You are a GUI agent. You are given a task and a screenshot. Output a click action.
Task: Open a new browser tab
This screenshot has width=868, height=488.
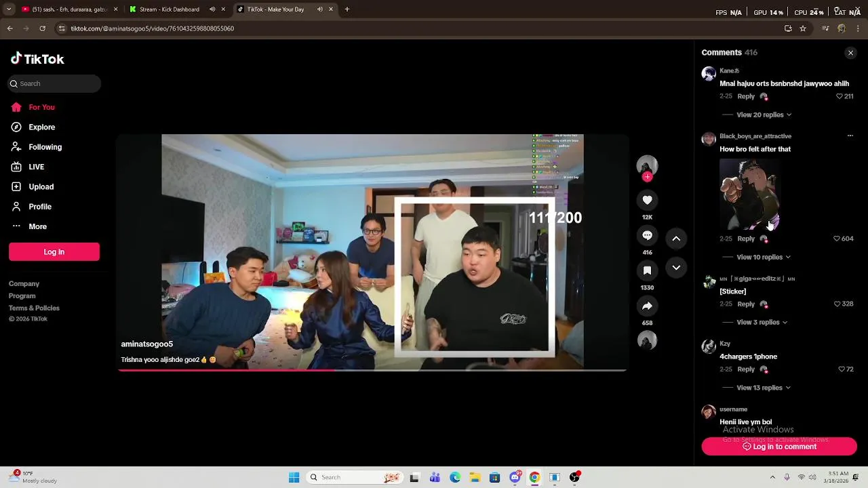pos(347,9)
